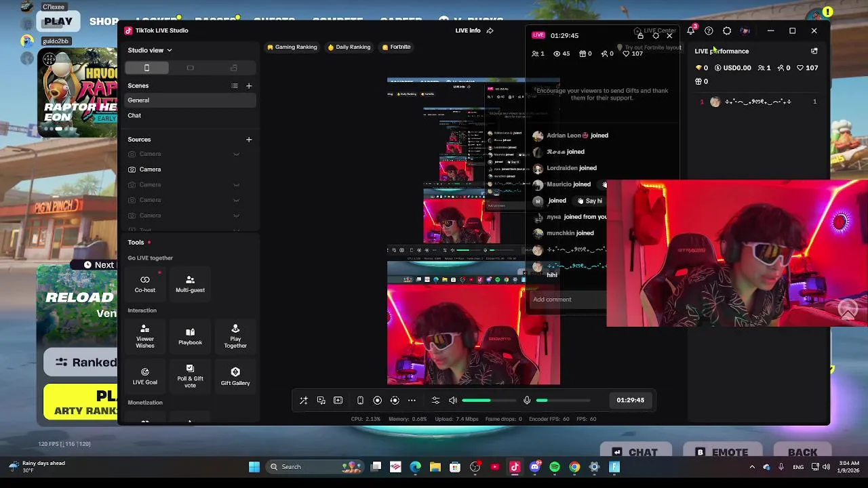
Task: Open the three-dots more options menu
Action: (412, 401)
